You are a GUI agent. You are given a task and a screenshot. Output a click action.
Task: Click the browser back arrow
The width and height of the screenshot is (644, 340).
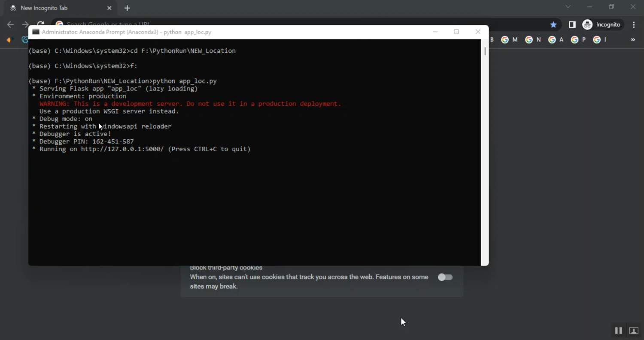(10, 25)
